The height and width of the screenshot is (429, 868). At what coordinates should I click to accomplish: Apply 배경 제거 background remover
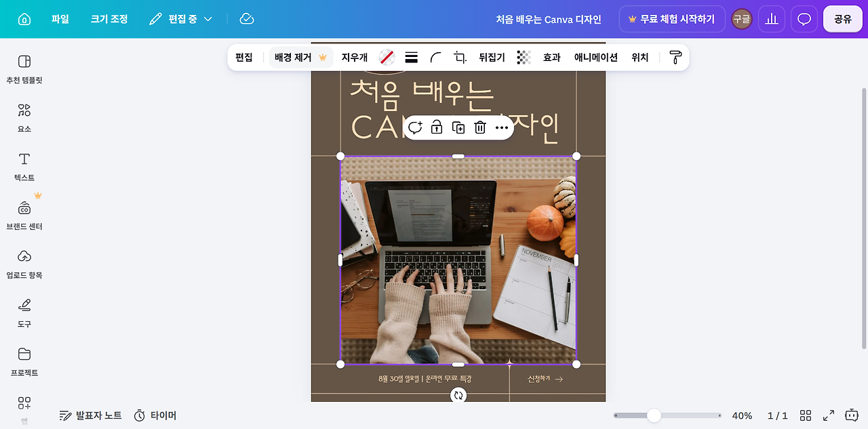coord(301,58)
